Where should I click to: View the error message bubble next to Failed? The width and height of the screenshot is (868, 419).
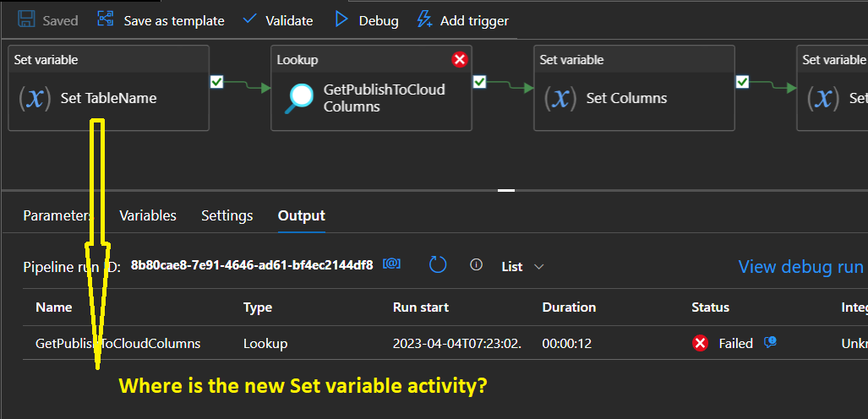[770, 343]
